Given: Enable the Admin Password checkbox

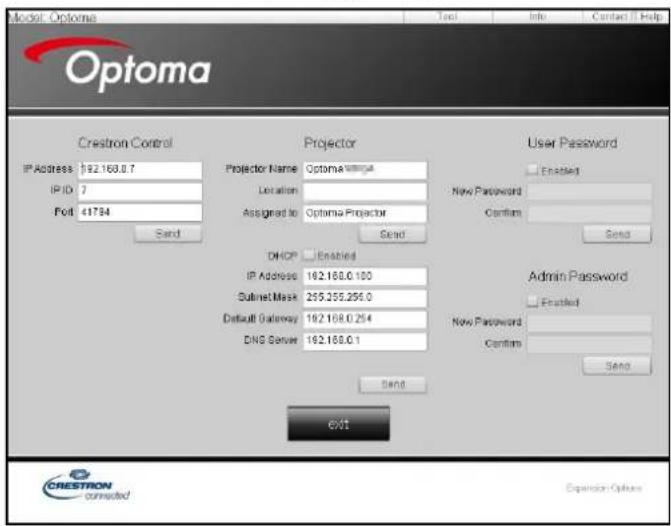Looking at the screenshot, I should coord(532,302).
